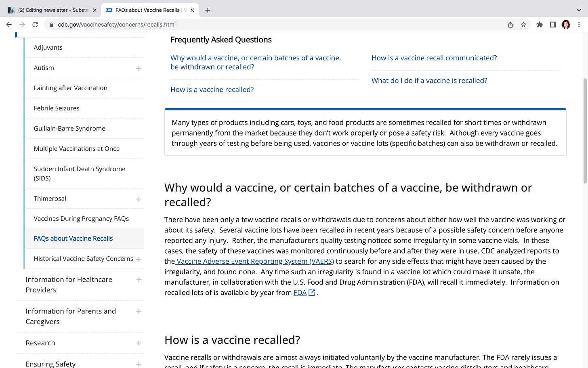Expand the Thimerosal sidebar section

click(x=139, y=199)
